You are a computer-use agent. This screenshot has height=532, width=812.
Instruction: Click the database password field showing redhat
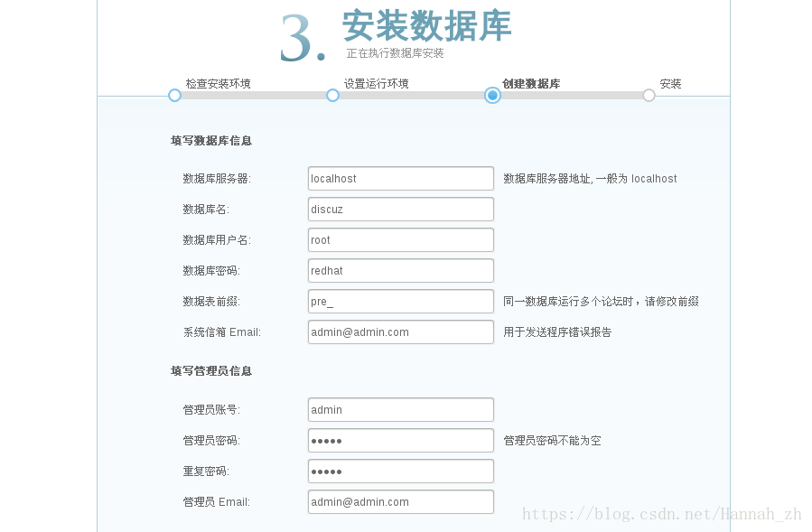coord(401,270)
